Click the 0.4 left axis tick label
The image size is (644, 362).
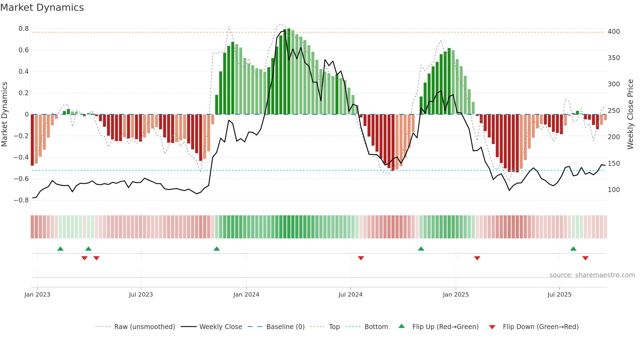[24, 72]
